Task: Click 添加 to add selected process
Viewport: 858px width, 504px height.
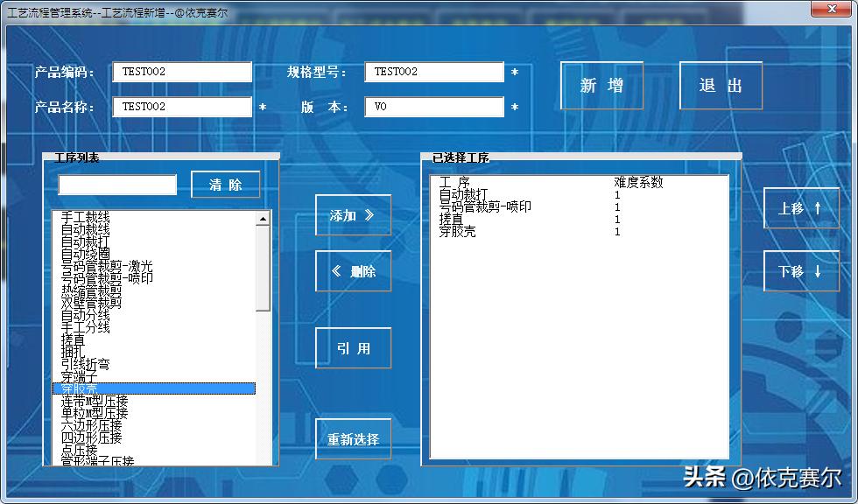Action: click(353, 215)
